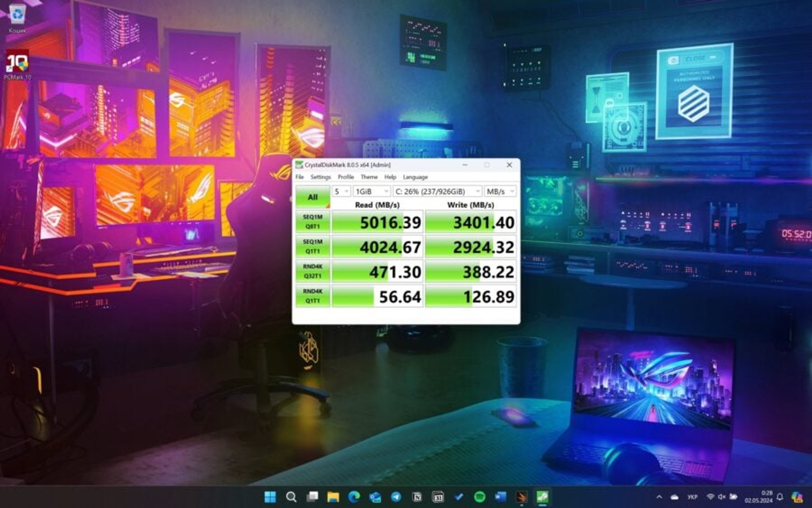Open the Windows Start menu
The height and width of the screenshot is (508, 812).
(x=270, y=497)
